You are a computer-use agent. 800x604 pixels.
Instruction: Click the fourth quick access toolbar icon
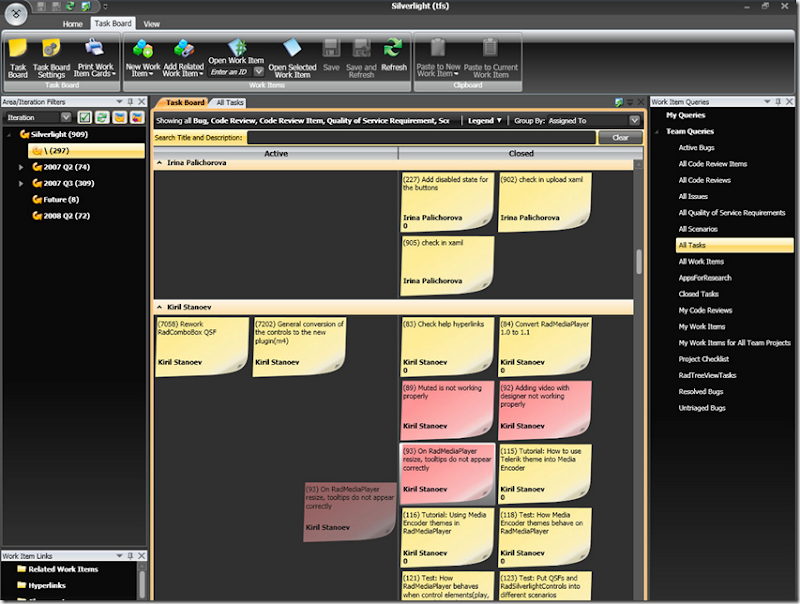[x=85, y=6]
